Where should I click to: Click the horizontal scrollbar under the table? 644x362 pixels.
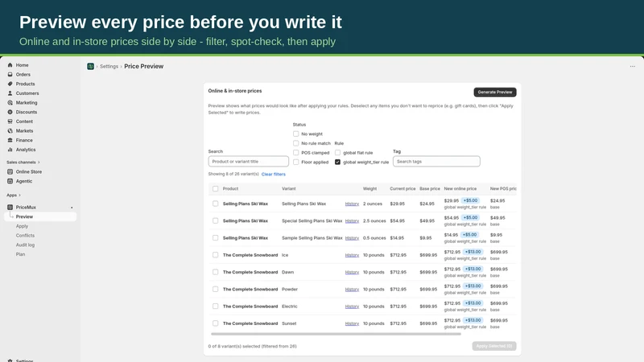pyautogui.click(x=336, y=334)
